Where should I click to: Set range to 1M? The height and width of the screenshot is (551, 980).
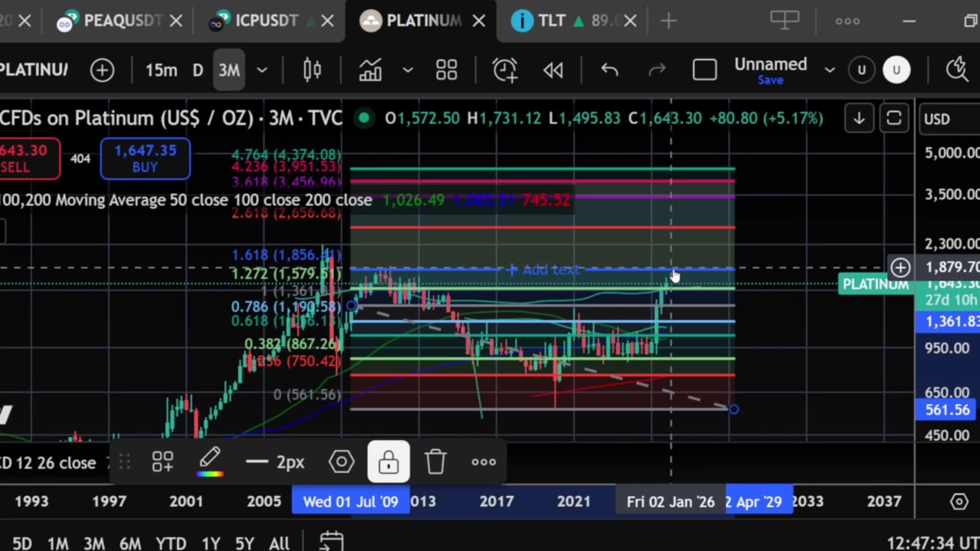58,543
